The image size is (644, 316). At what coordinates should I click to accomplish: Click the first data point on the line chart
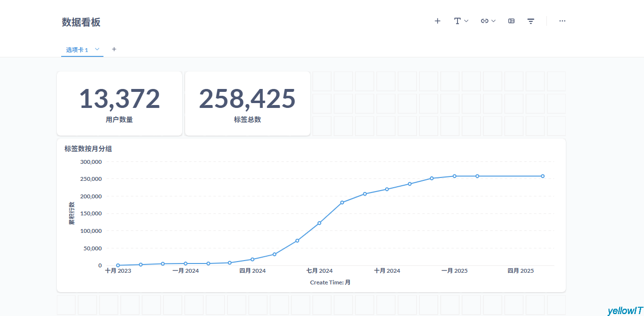pos(118,265)
